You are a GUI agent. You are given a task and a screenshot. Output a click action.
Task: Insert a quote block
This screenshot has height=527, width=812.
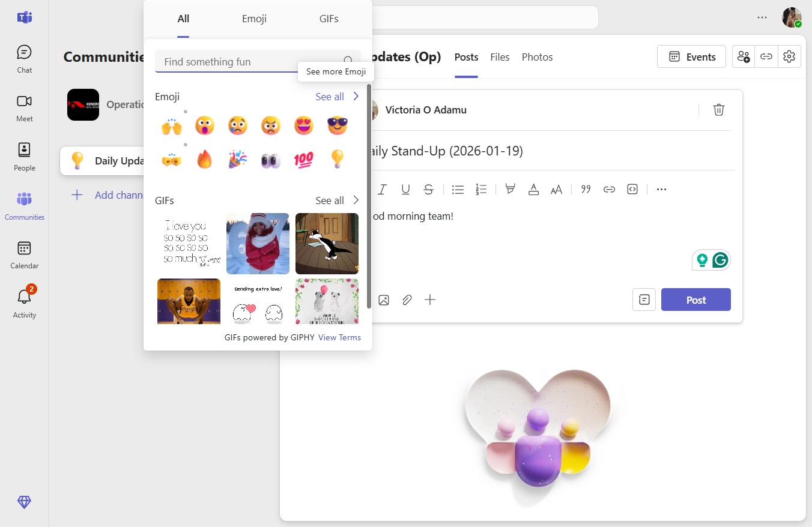[586, 190]
